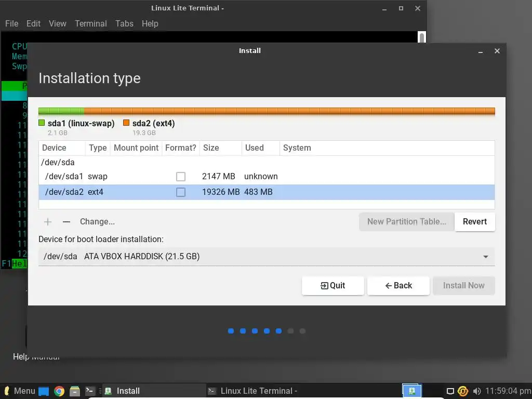The width and height of the screenshot is (532, 399).
Task: Click the Used column header
Action: (x=261, y=148)
